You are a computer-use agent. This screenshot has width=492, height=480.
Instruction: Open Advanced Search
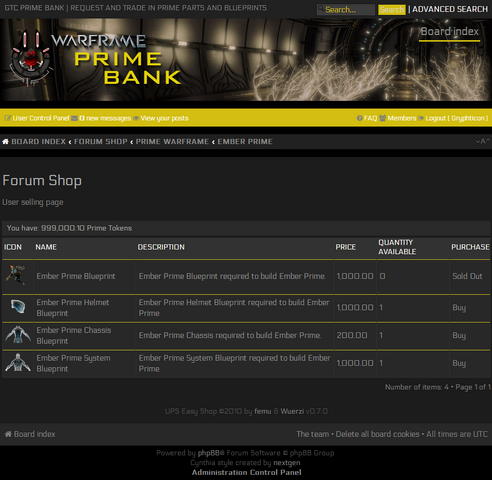(450, 9)
